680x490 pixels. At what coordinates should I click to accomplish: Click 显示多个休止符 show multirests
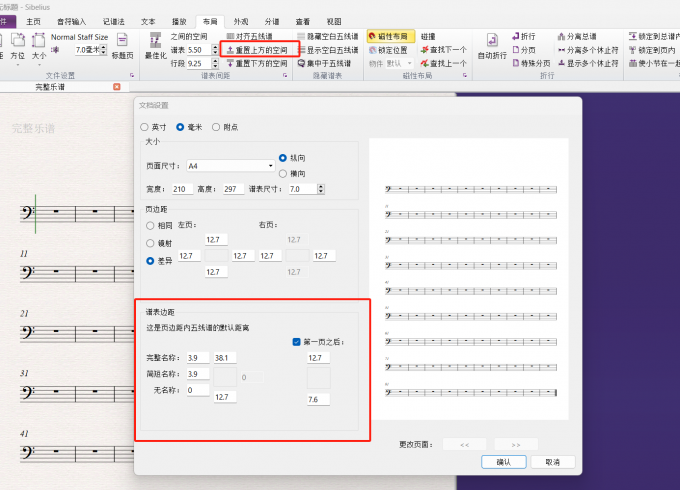click(588, 63)
